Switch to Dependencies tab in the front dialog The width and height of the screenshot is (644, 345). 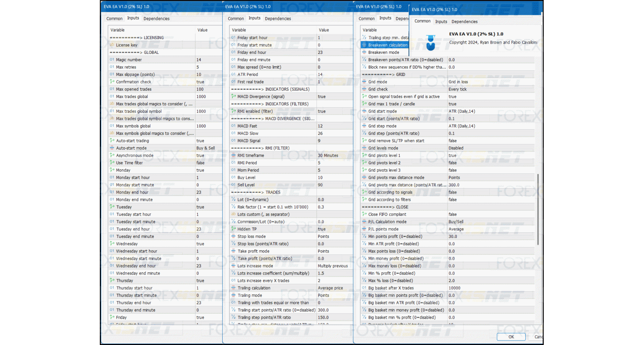tap(465, 22)
